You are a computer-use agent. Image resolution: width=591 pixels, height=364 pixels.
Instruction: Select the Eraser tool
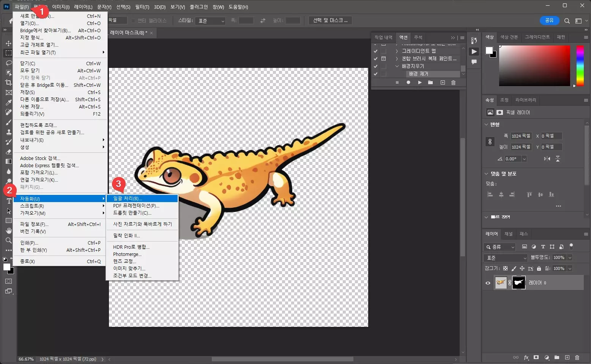pyautogui.click(x=8, y=152)
